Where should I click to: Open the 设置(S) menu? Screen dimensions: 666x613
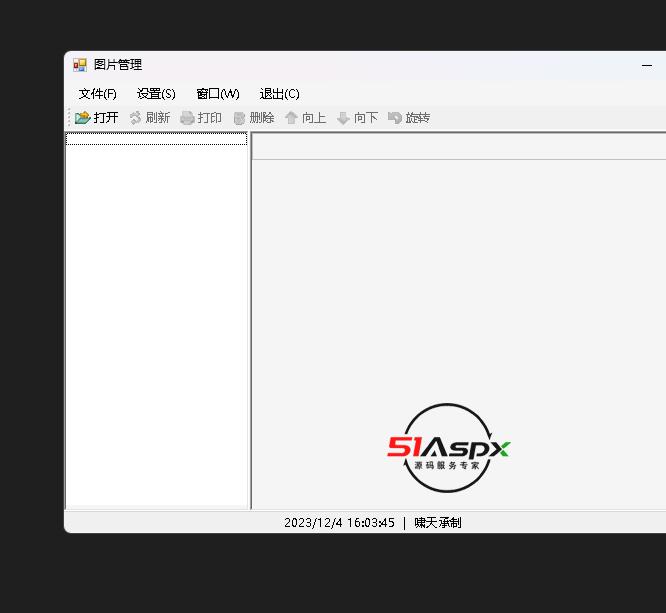pos(156,93)
